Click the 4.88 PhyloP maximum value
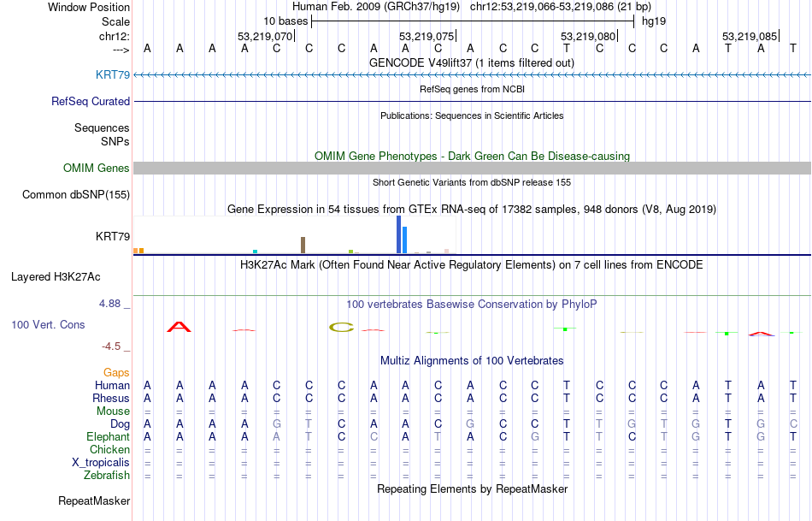The image size is (812, 521). pos(109,304)
